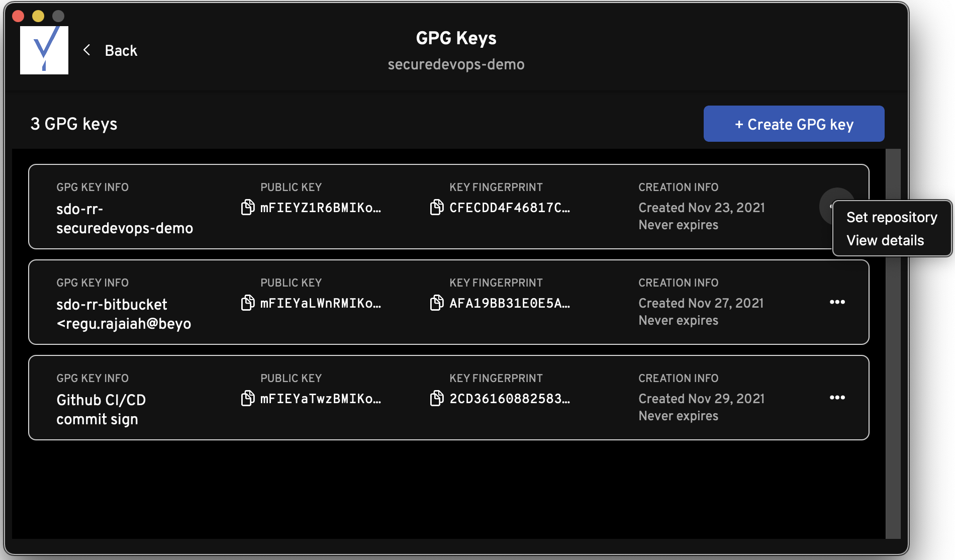
Task: Select the Github CI/CD commit sign key name
Action: point(101,410)
